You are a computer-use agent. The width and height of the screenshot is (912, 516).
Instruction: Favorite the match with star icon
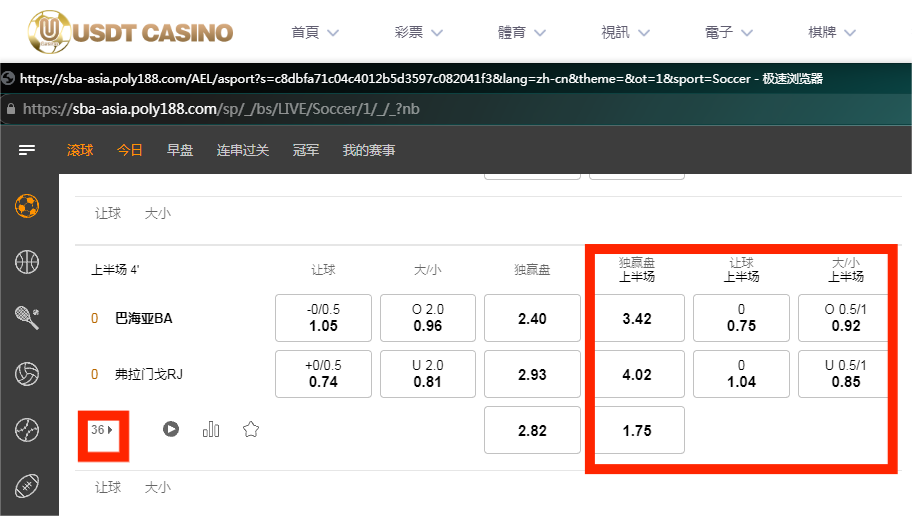pyautogui.click(x=251, y=429)
